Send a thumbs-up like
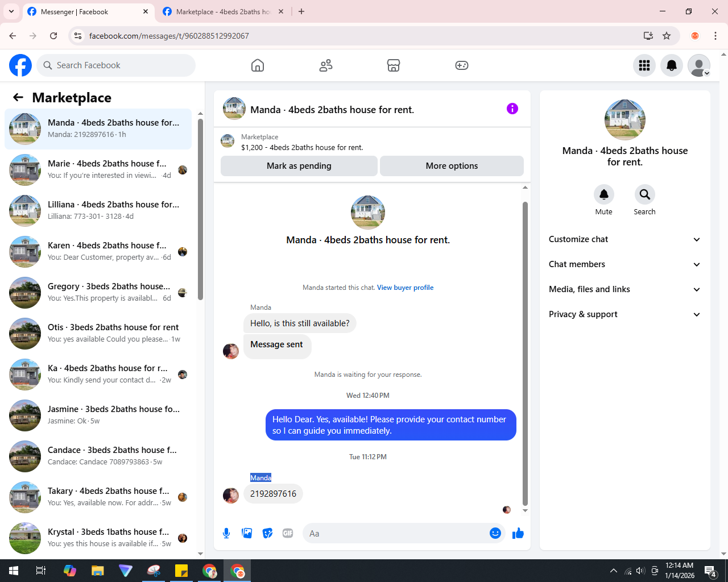Viewport: 728px width, 582px height. pyautogui.click(x=518, y=533)
